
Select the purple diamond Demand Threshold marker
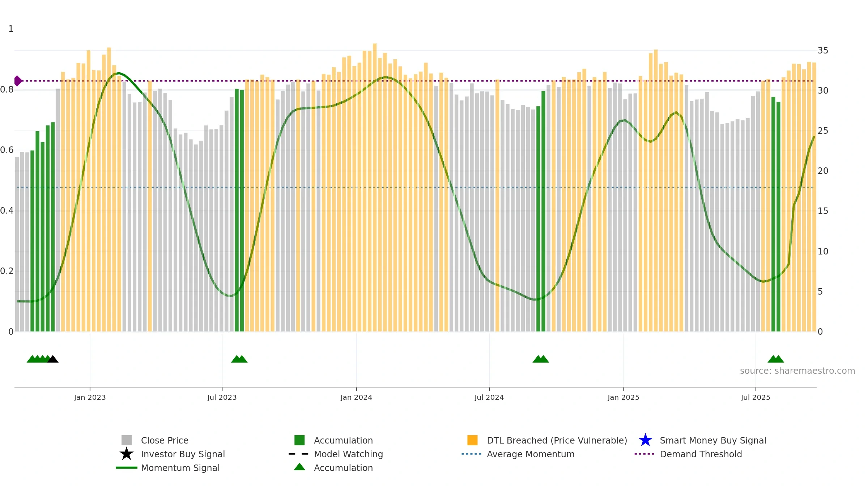(x=18, y=81)
